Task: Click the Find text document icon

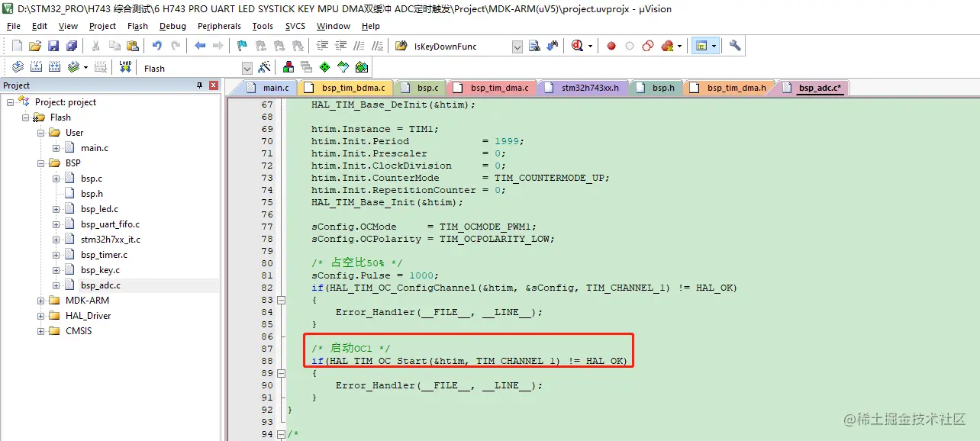Action: coord(534,46)
